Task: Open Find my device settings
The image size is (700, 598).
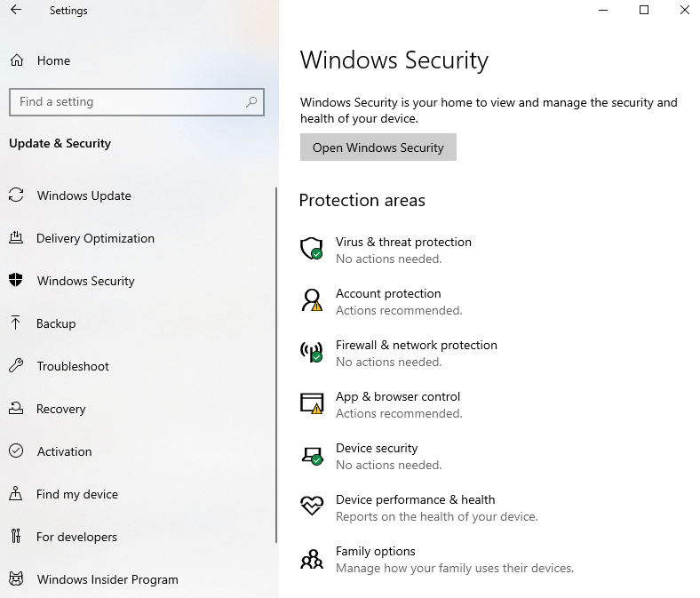Action: pos(76,494)
